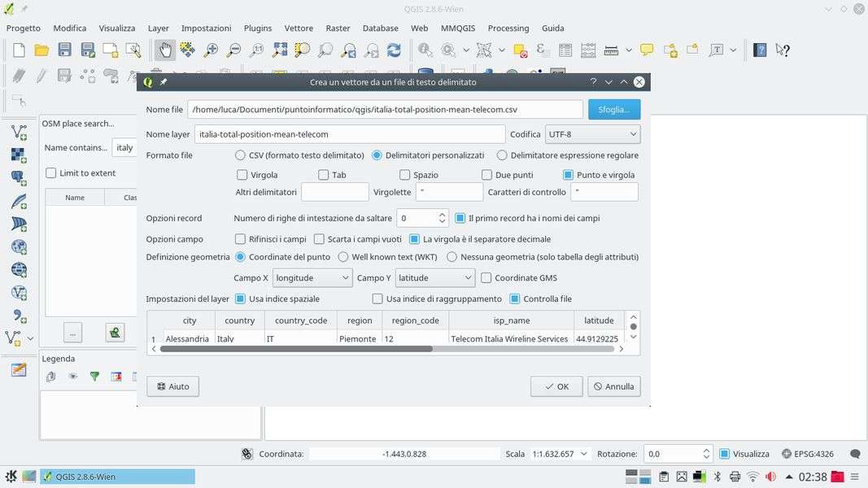Viewport: 868px width, 488px height.
Task: Click Add WMS Layer globe icon
Action: [18, 247]
